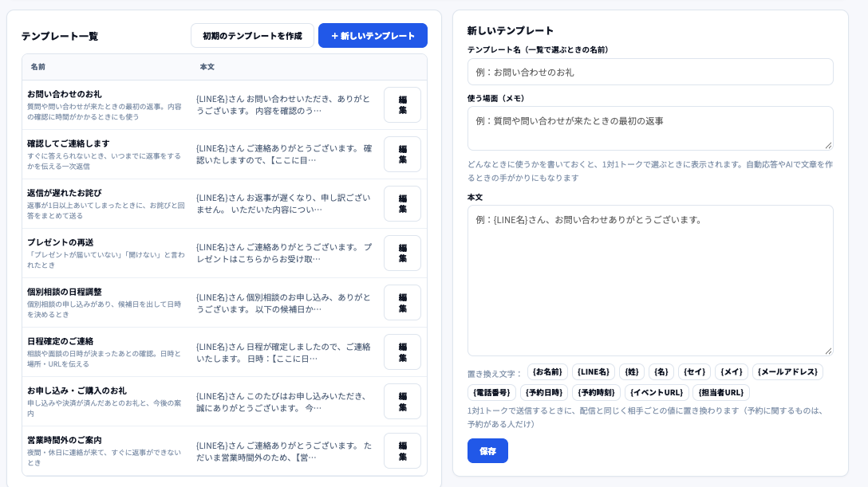Edit the 返信が遅れたお詫び template
The width and height of the screenshot is (868, 487).
coord(402,203)
